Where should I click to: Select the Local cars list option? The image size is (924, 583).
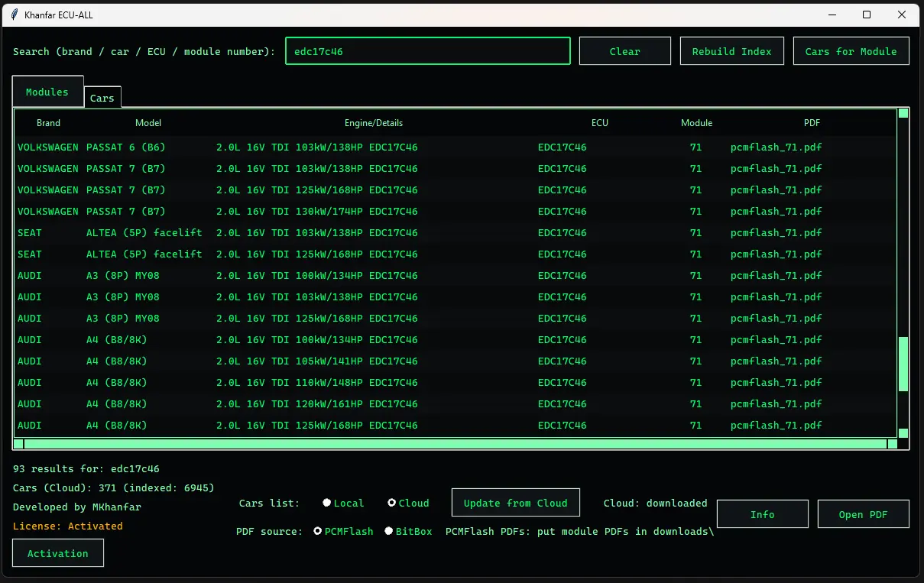coord(326,503)
